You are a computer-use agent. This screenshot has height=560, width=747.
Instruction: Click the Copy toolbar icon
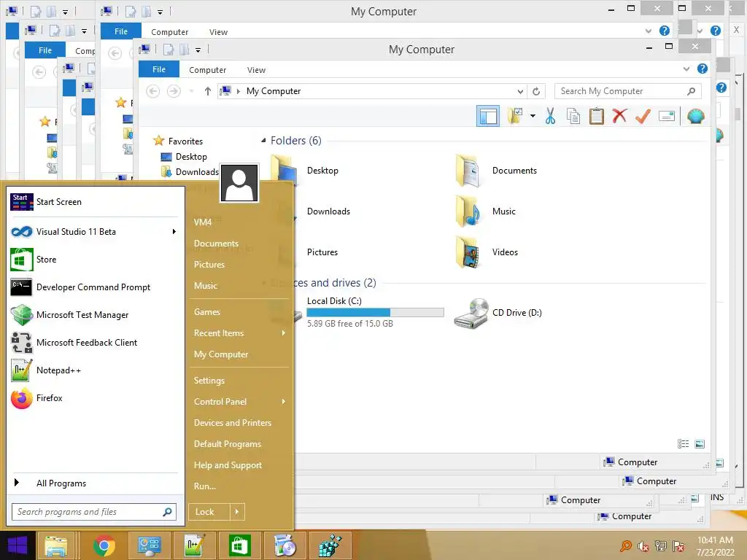(x=573, y=116)
